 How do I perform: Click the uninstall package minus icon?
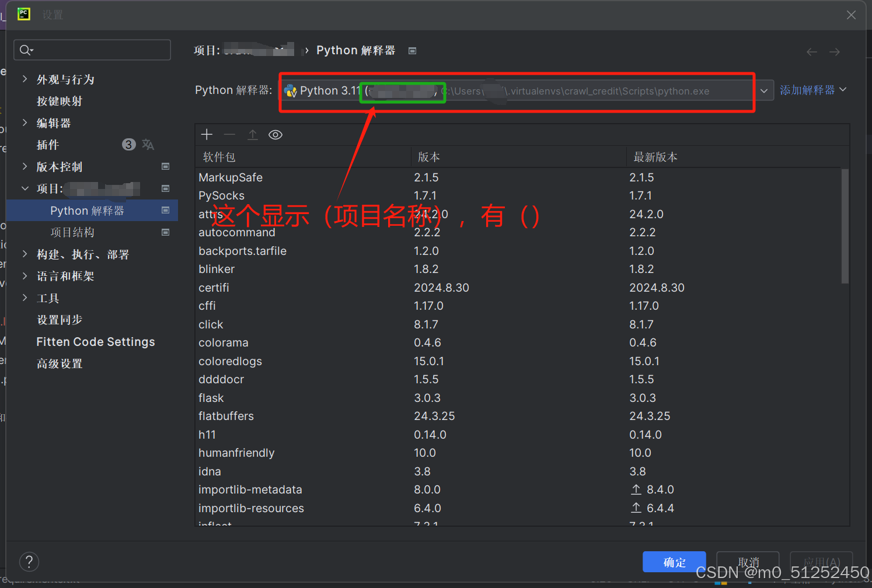click(229, 135)
